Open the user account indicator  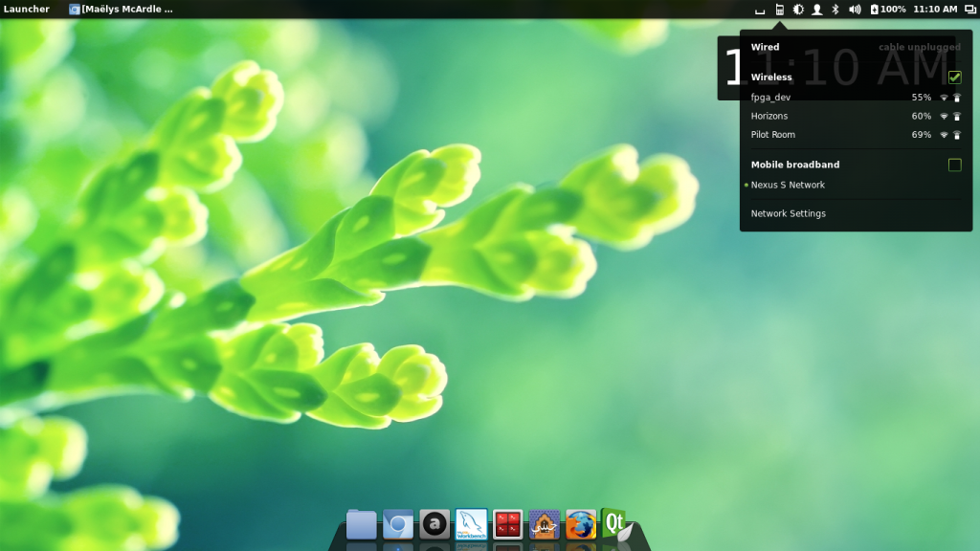coord(816,10)
